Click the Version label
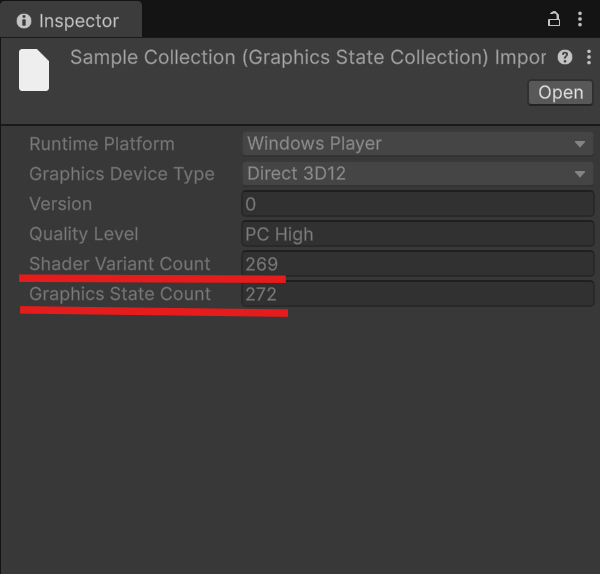Screen dimensions: 600x574 [60, 204]
